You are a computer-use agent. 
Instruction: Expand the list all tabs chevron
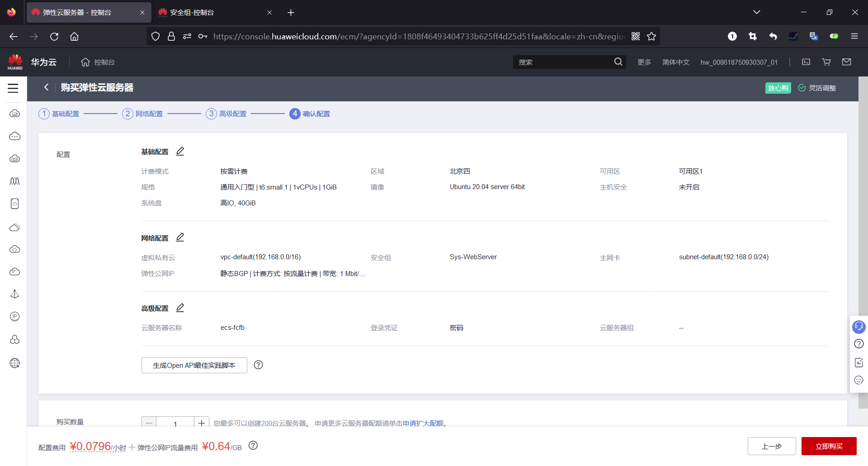[x=757, y=12]
